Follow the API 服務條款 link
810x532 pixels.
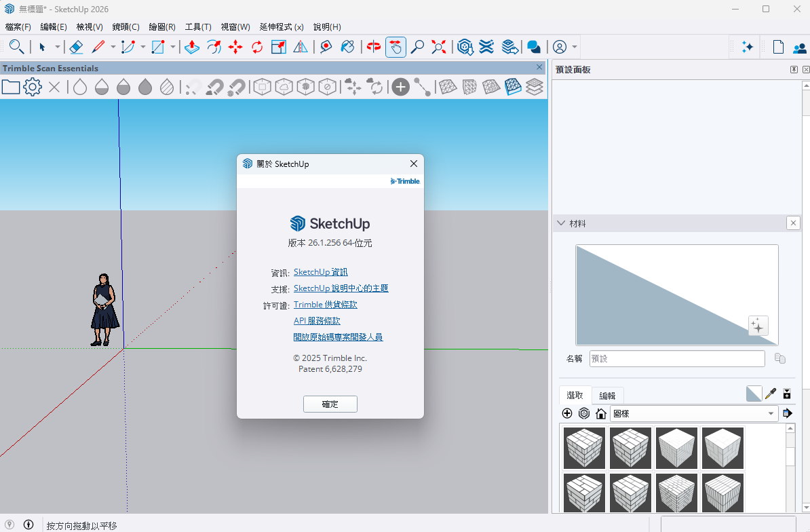point(317,321)
